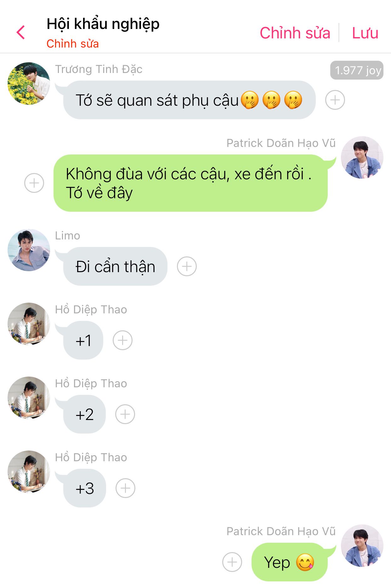Open Limo's profile picture

pyautogui.click(x=29, y=250)
